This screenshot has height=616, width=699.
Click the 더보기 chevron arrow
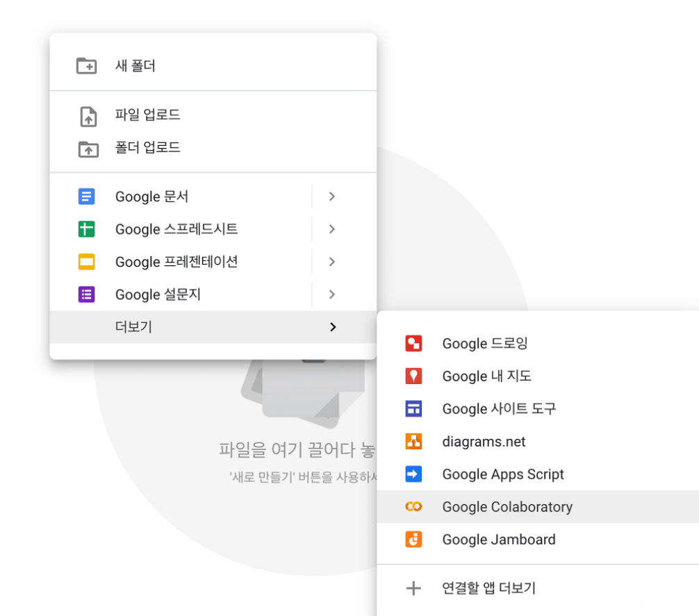333,327
